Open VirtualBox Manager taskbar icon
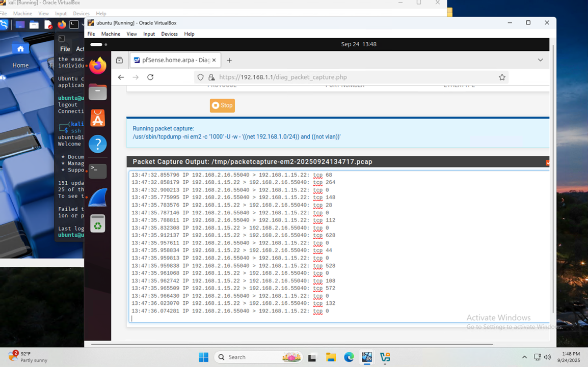The width and height of the screenshot is (588, 367). (385, 357)
